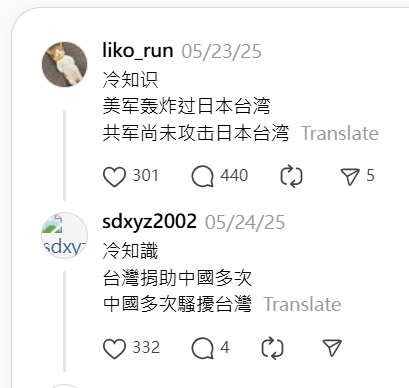This screenshot has width=409, height=388.
Task: Translate sdxyz2002's reply
Action: click(x=303, y=304)
